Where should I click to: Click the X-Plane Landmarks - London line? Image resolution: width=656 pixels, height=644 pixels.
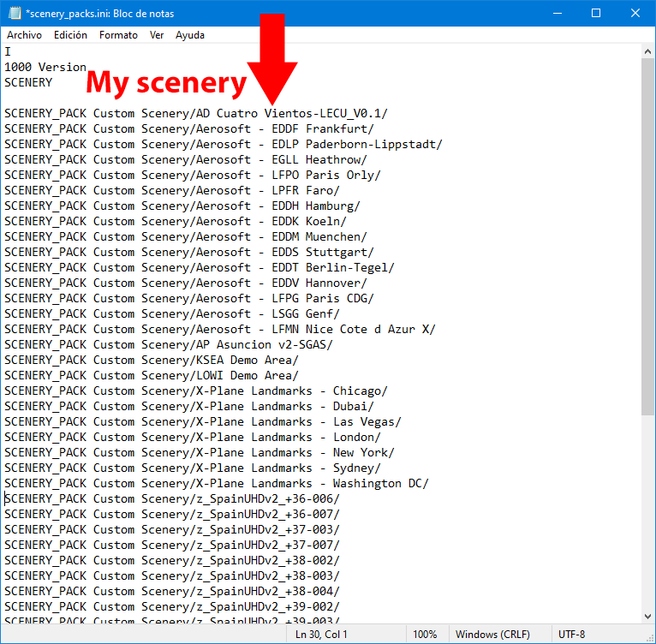tap(193, 438)
